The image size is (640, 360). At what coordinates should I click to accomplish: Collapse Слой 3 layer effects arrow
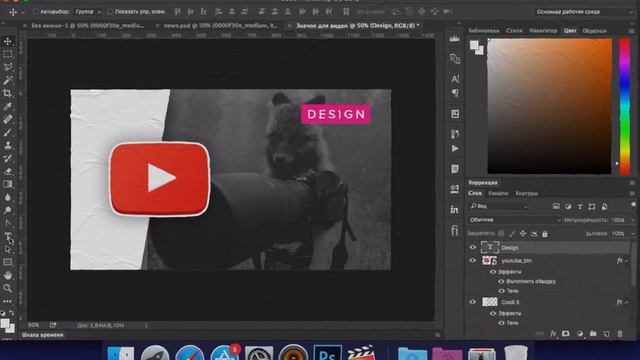tap(627, 302)
